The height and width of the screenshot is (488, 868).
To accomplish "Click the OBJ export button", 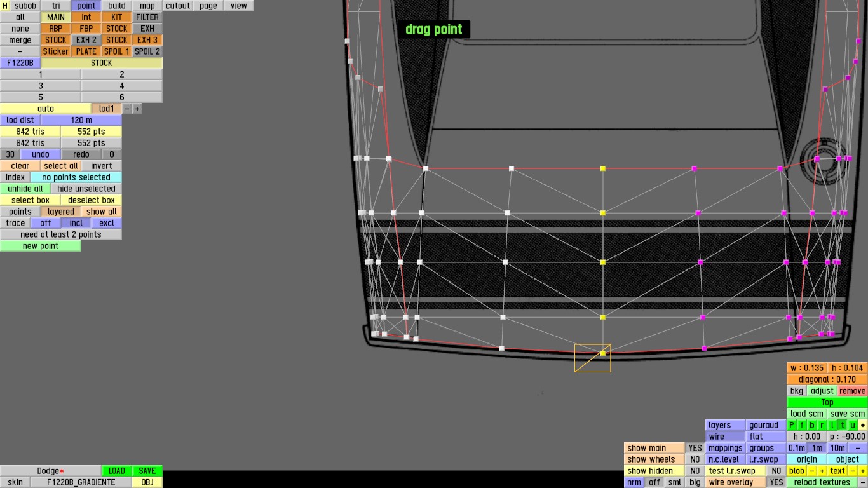I will 147,482.
